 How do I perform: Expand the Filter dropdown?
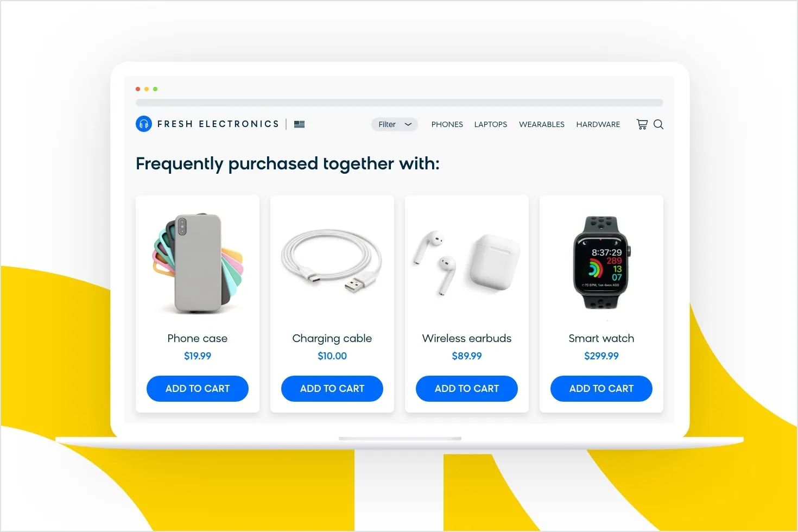[395, 124]
